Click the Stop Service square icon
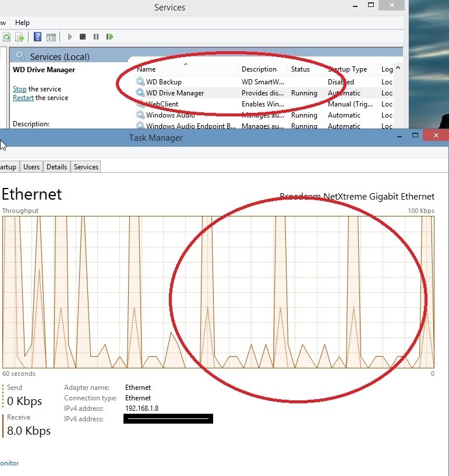 click(x=82, y=37)
